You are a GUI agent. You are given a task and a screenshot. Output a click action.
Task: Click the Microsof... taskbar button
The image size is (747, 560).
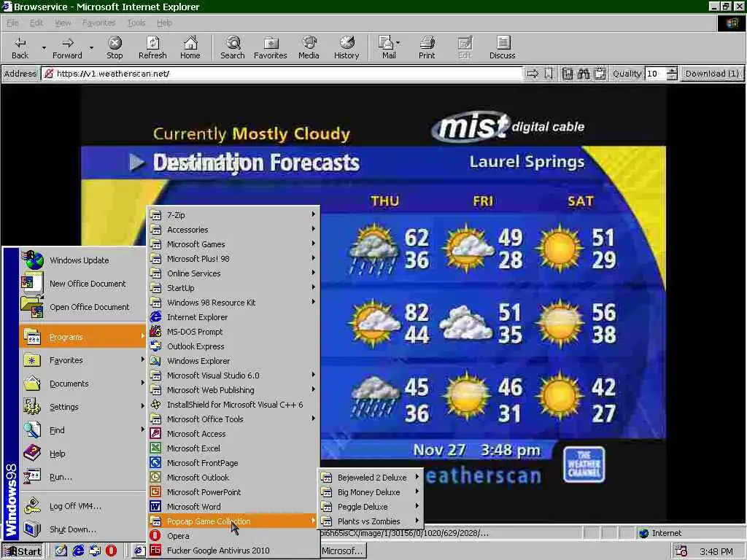click(343, 551)
